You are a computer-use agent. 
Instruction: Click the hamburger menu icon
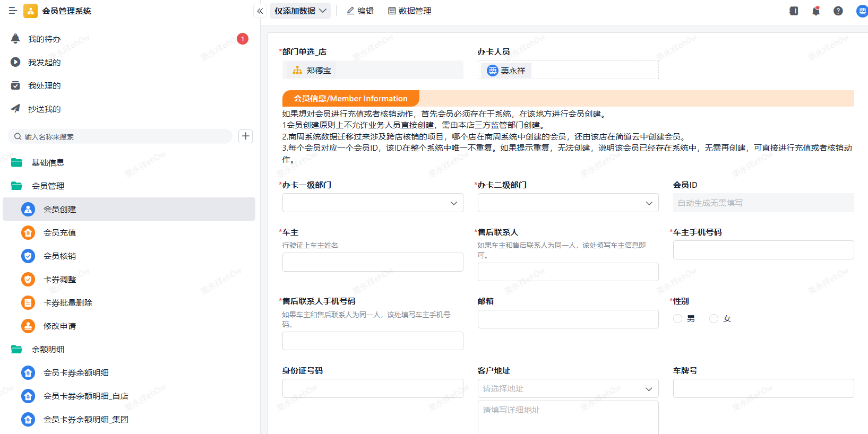click(13, 11)
